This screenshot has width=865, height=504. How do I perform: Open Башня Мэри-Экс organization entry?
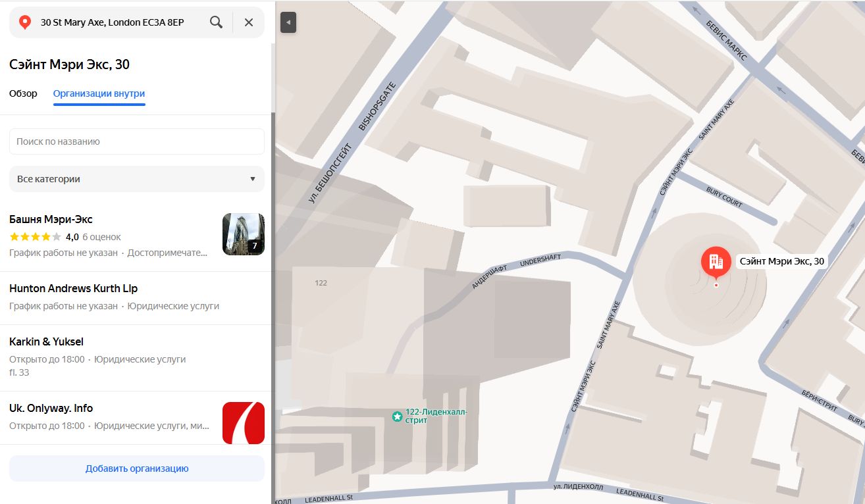coord(137,236)
